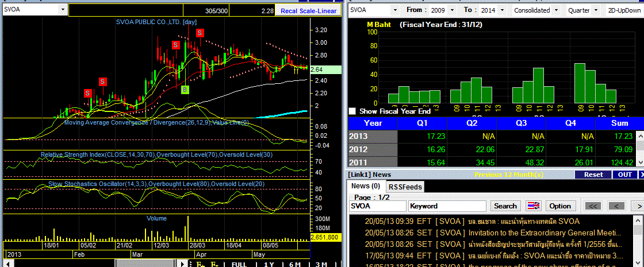Screen dimensions: 644x267
Task: Go to first news page with << button
Action: point(593,206)
